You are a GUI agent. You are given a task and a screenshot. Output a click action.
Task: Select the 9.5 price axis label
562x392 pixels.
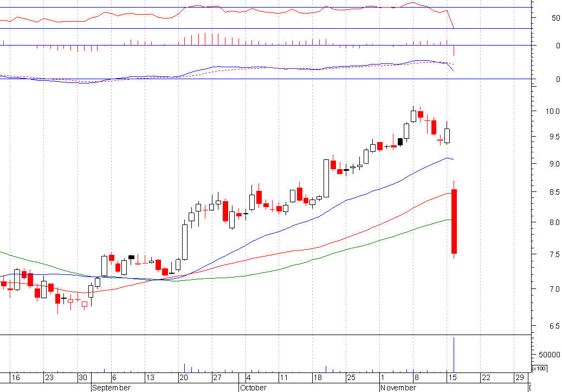point(554,137)
